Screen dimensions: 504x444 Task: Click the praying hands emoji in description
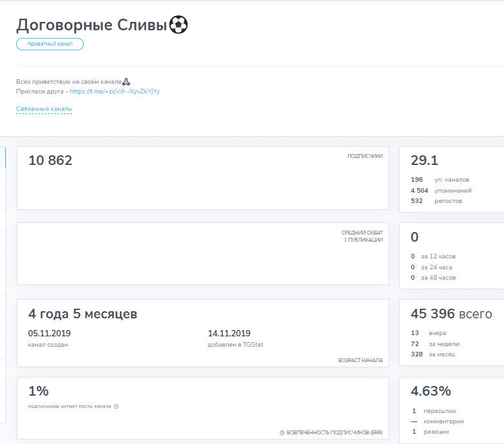tap(127, 82)
